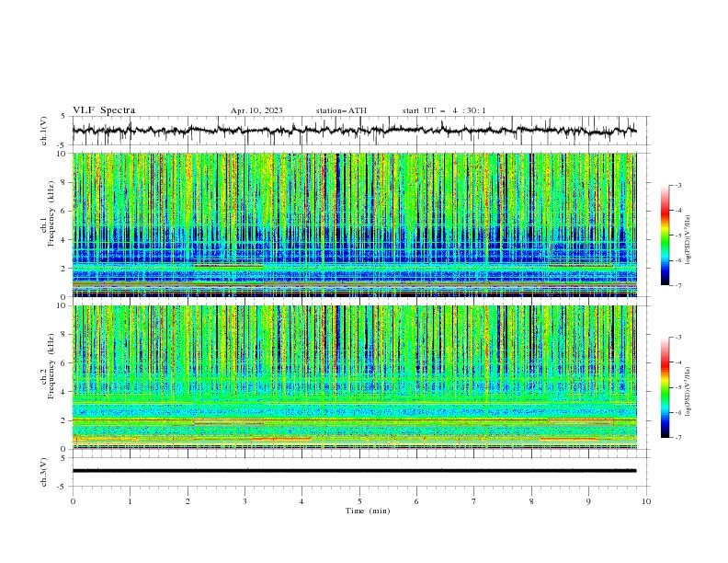Click the "-5" tick on the lower colorbar

(678, 387)
